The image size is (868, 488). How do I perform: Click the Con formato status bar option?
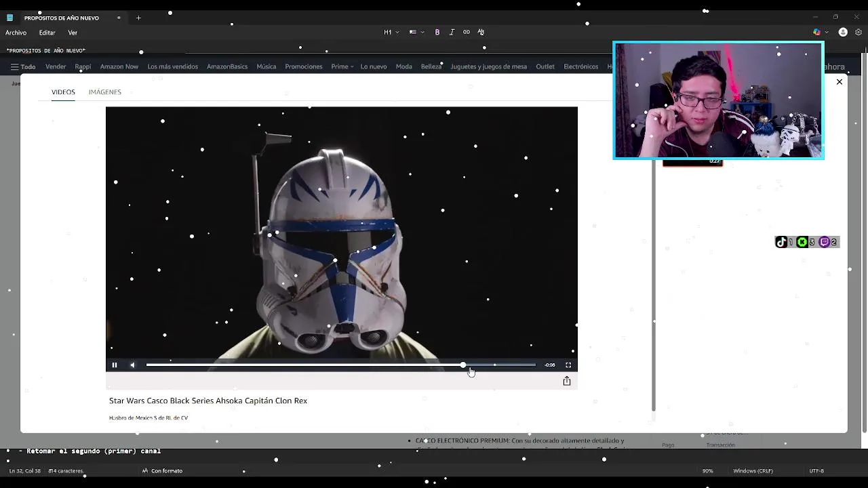coord(163,471)
